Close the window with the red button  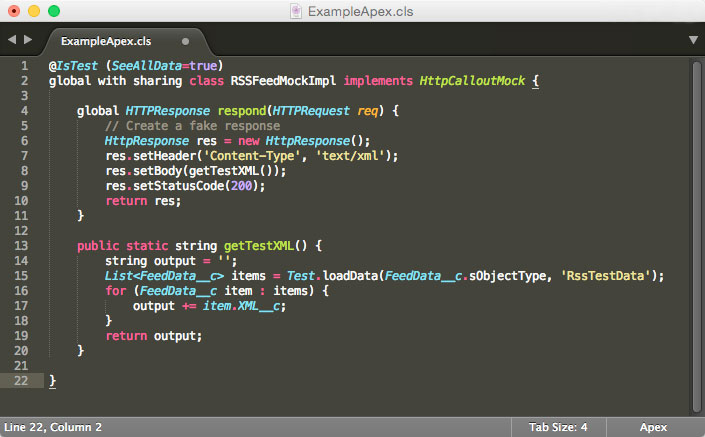(x=13, y=11)
